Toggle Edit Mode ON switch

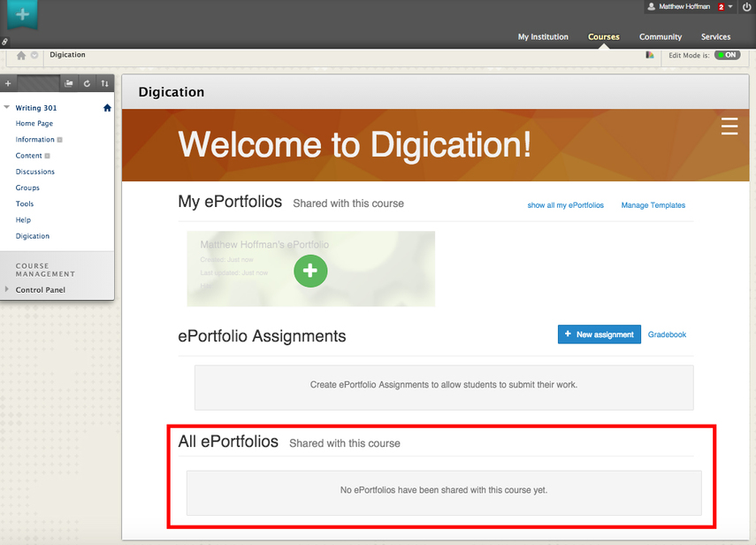727,55
